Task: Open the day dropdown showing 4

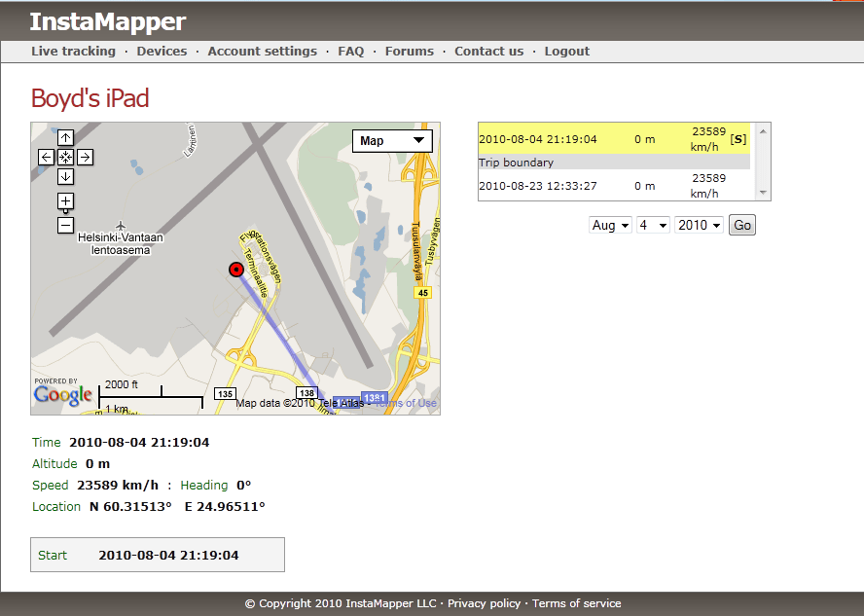Action: (653, 225)
